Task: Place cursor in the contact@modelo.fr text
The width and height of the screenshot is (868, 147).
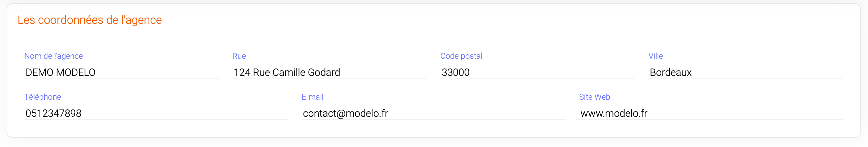Action: pos(345,113)
